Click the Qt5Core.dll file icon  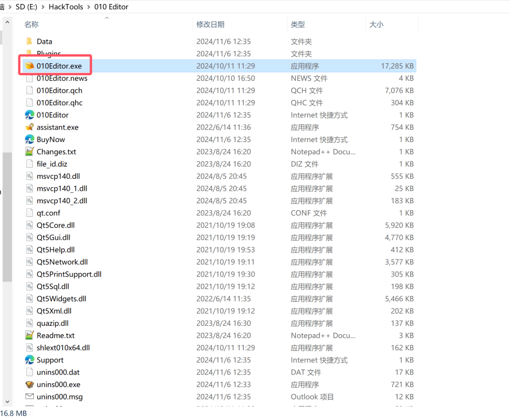point(29,225)
